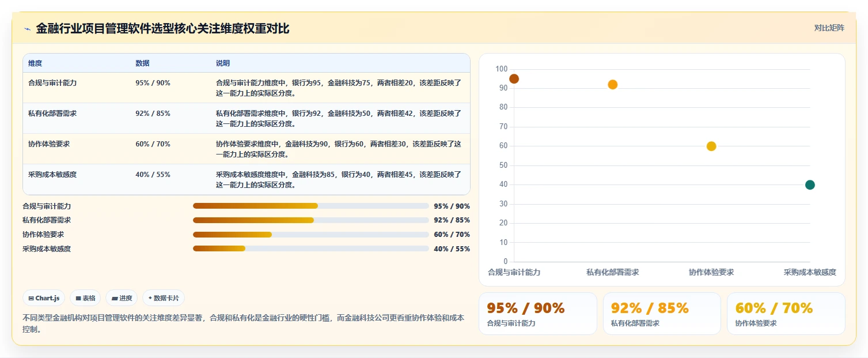Select the Chart.js tag chip
This screenshot has height=358, width=868.
point(44,298)
